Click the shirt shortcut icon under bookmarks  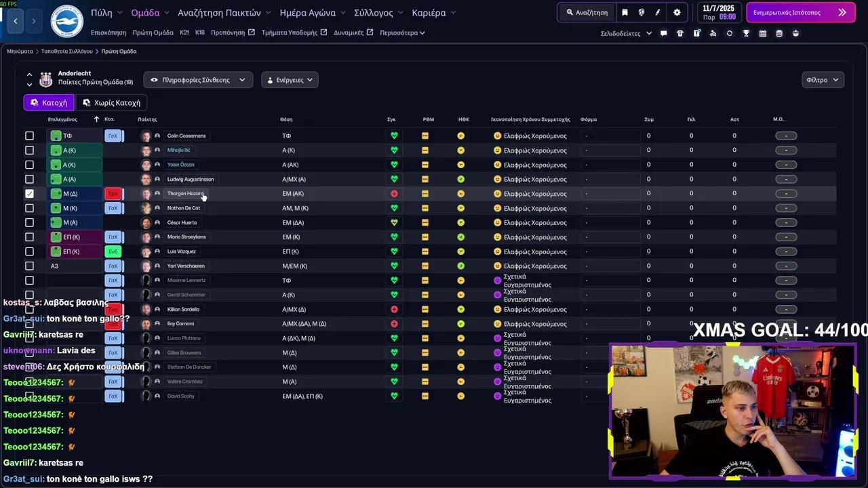point(680,33)
